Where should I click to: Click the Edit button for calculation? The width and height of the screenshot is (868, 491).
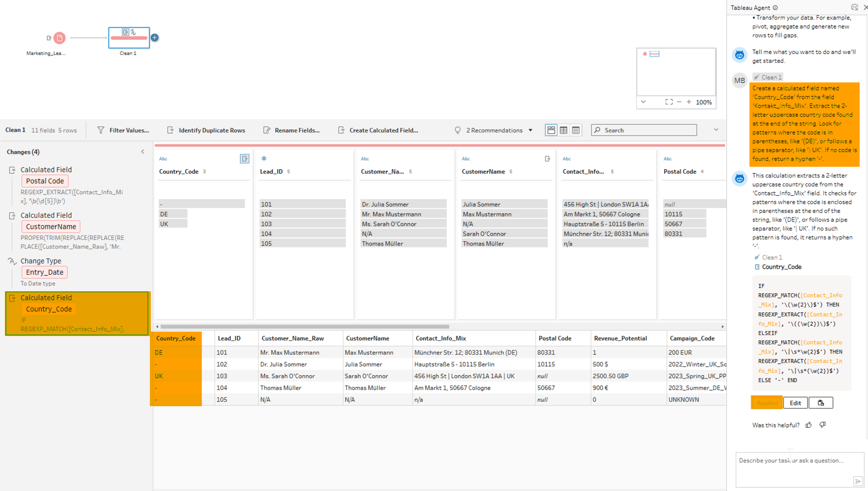tap(795, 403)
